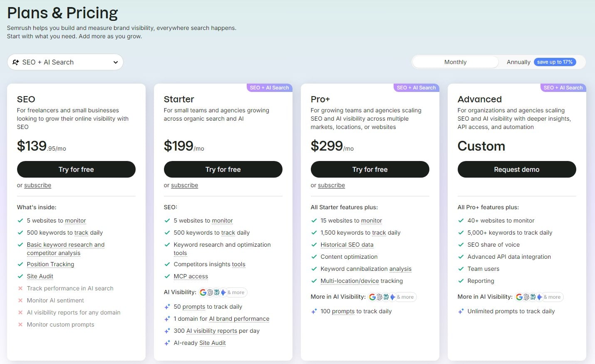Click Try for free under Starter plan

coord(223,169)
